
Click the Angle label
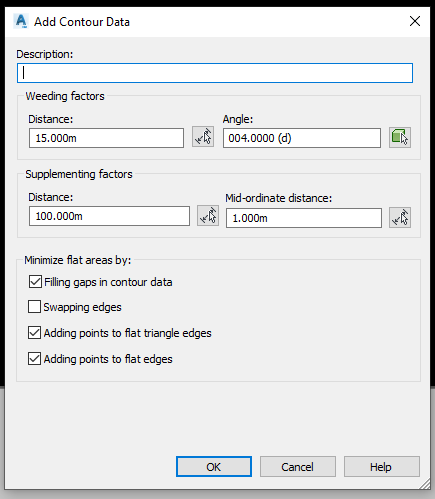[x=238, y=119]
